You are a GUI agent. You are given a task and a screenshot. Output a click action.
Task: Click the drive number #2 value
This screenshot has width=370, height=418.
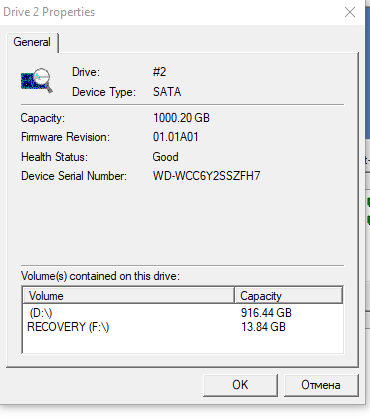pos(159,72)
